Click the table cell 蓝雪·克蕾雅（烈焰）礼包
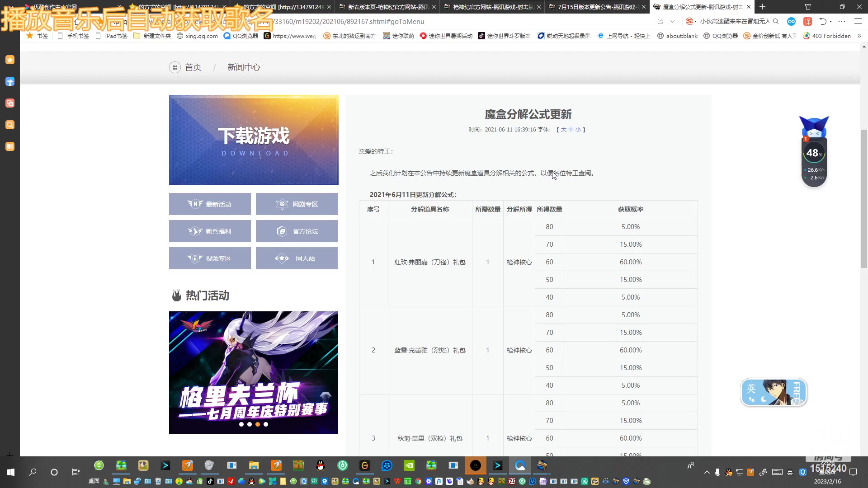 click(430, 350)
